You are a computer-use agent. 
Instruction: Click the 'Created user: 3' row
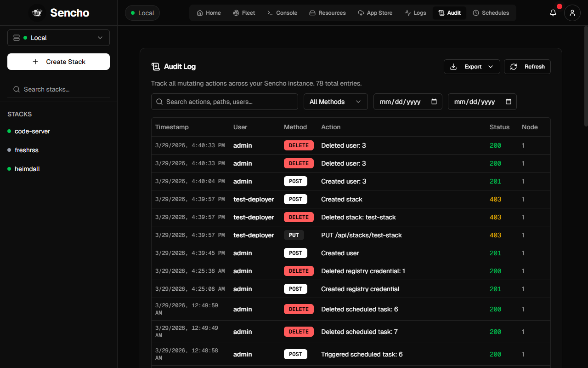coord(351,181)
